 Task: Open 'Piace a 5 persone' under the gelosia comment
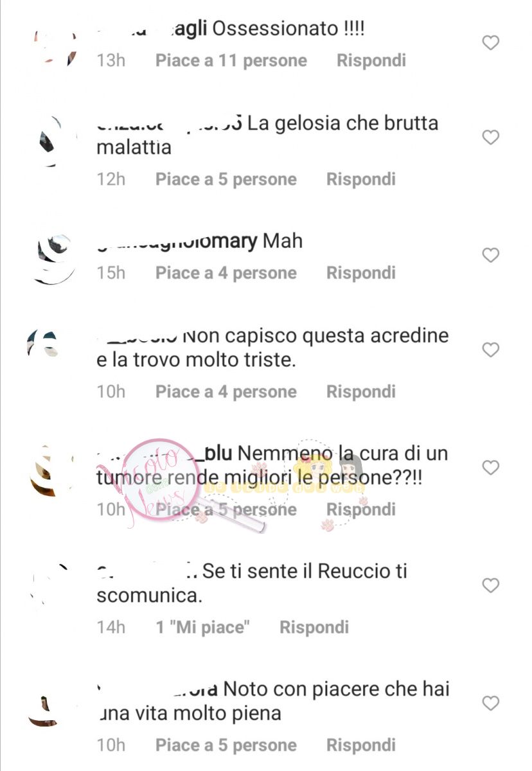226,179
